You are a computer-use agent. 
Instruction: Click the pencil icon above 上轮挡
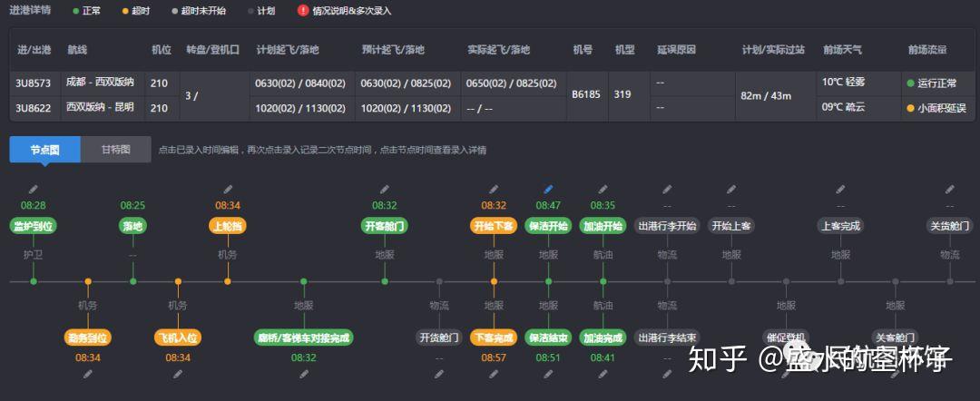pyautogui.click(x=228, y=190)
